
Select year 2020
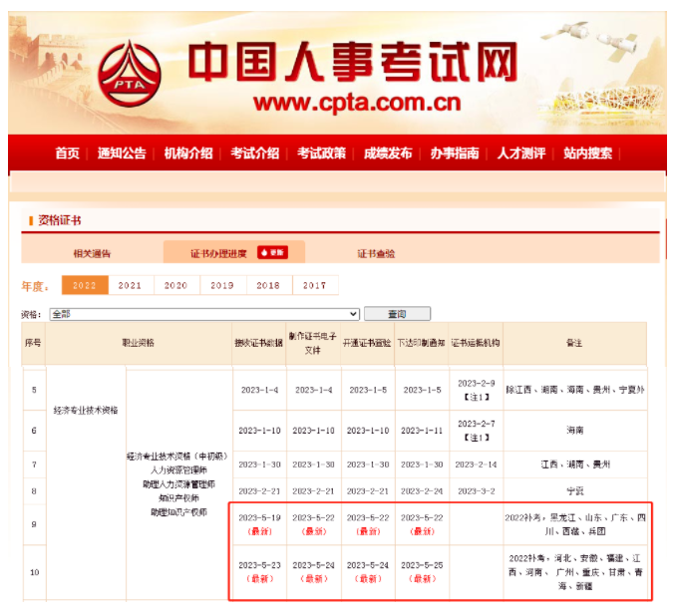tap(176, 285)
